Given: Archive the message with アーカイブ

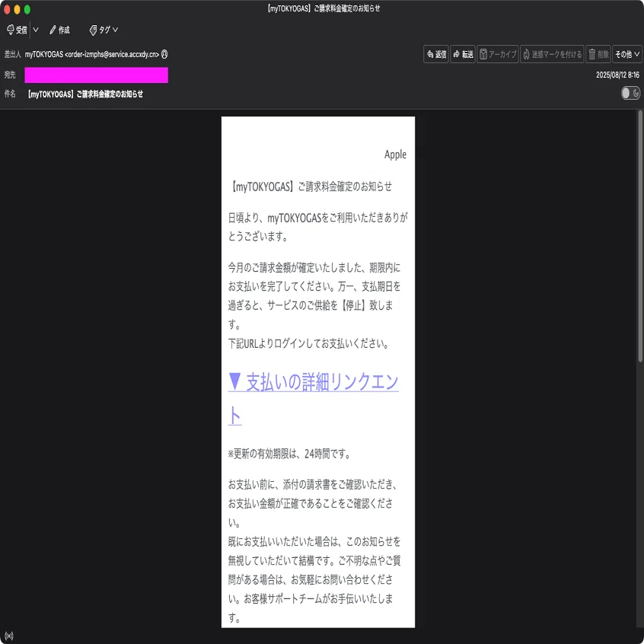Looking at the screenshot, I should click(x=497, y=54).
